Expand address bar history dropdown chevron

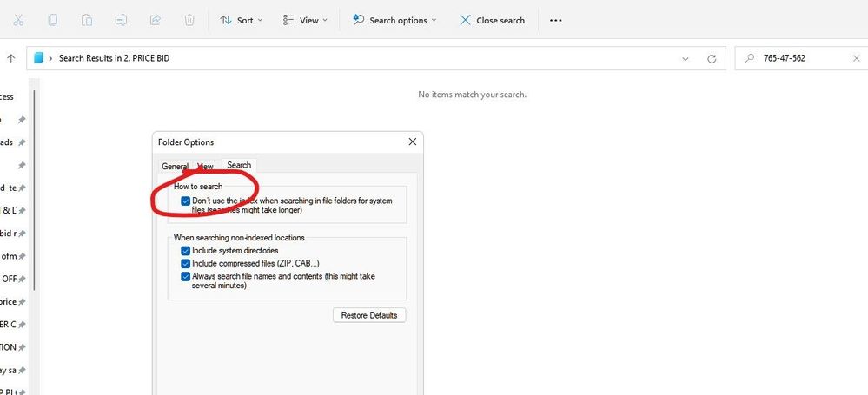tap(686, 59)
